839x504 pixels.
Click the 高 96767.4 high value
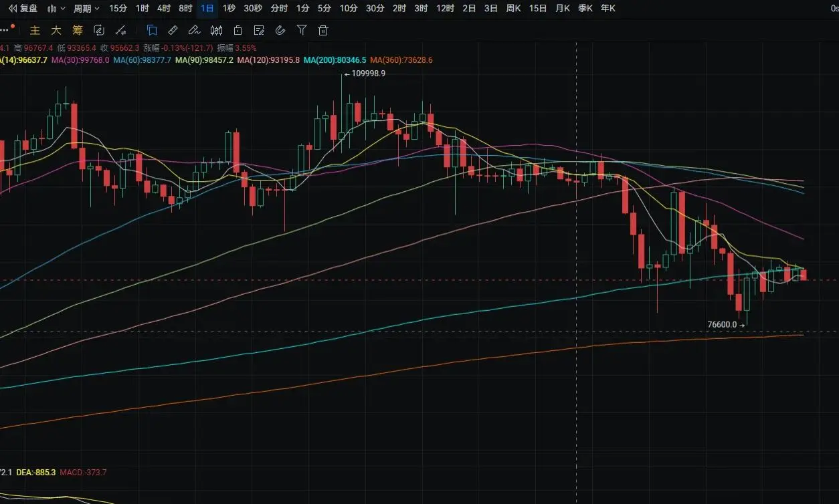coord(33,48)
